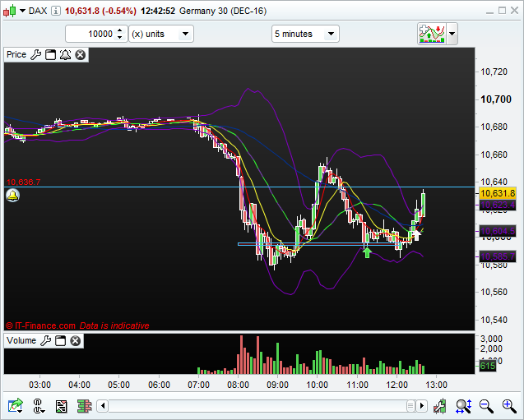Decrease quantity with the down stepper arrow
Screen dimensions: 524x420
pyautogui.click(x=120, y=37)
